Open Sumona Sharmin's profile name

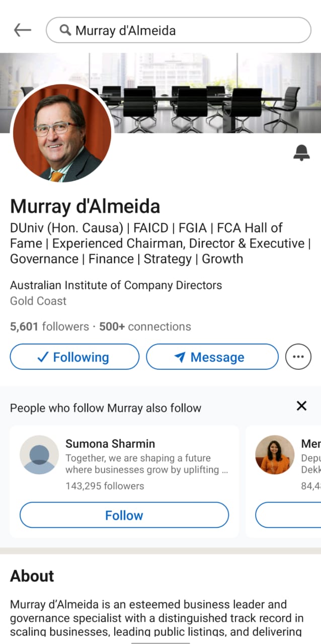[x=110, y=443]
